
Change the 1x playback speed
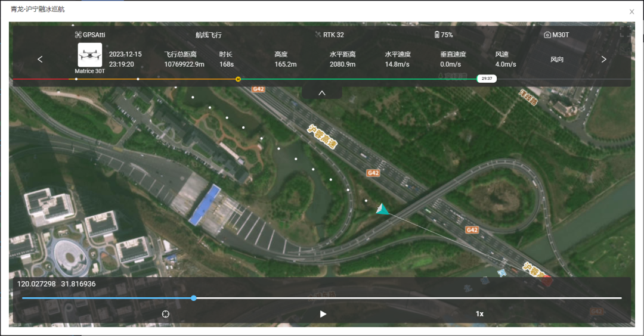pyautogui.click(x=479, y=314)
